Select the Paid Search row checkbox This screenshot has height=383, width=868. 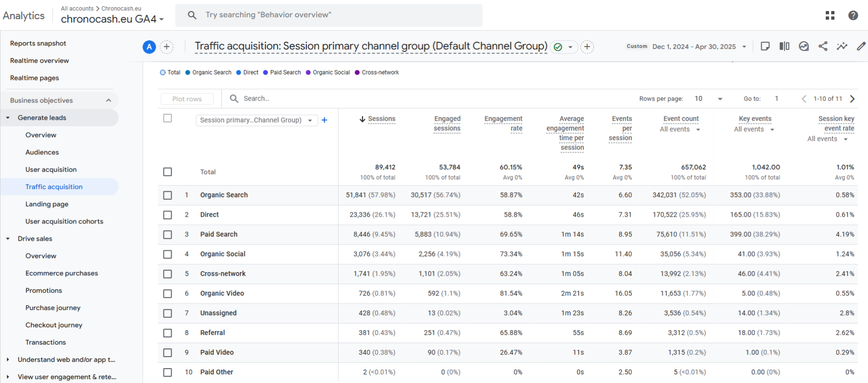coord(167,235)
